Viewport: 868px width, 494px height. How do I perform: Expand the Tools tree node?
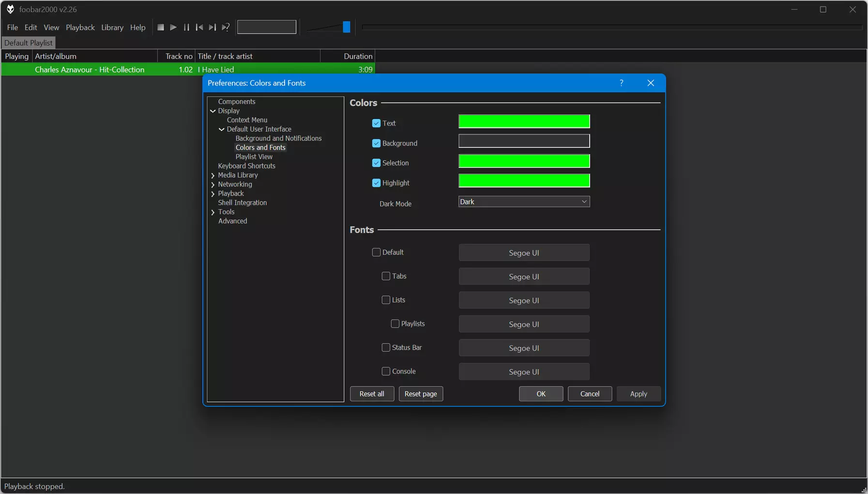(213, 212)
